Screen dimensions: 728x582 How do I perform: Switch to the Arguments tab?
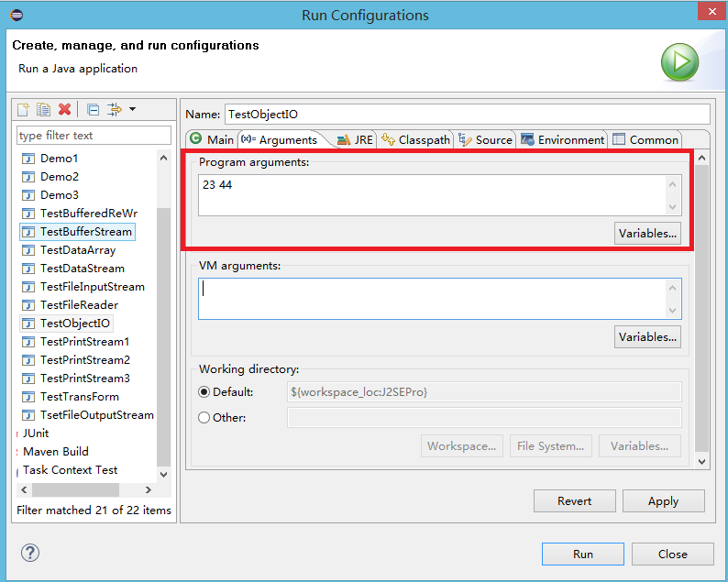coord(280,139)
